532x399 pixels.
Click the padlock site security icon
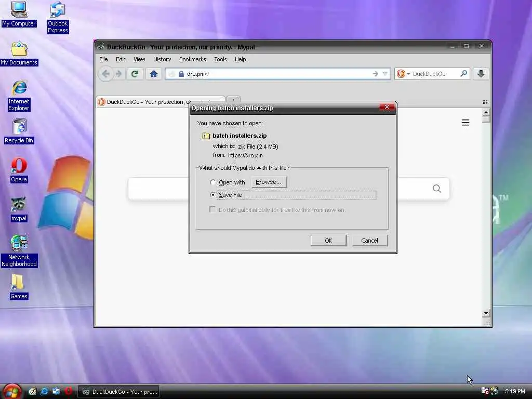181,74
